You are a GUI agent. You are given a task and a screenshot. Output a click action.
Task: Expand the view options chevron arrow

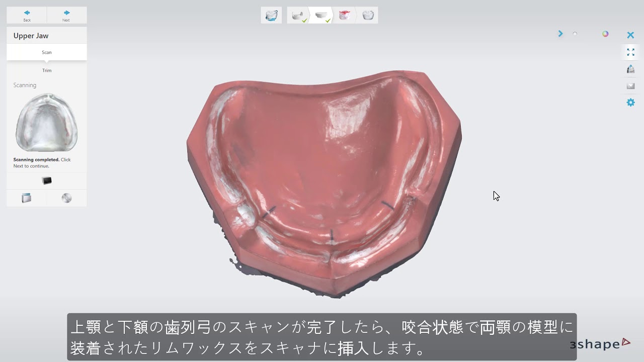point(560,34)
